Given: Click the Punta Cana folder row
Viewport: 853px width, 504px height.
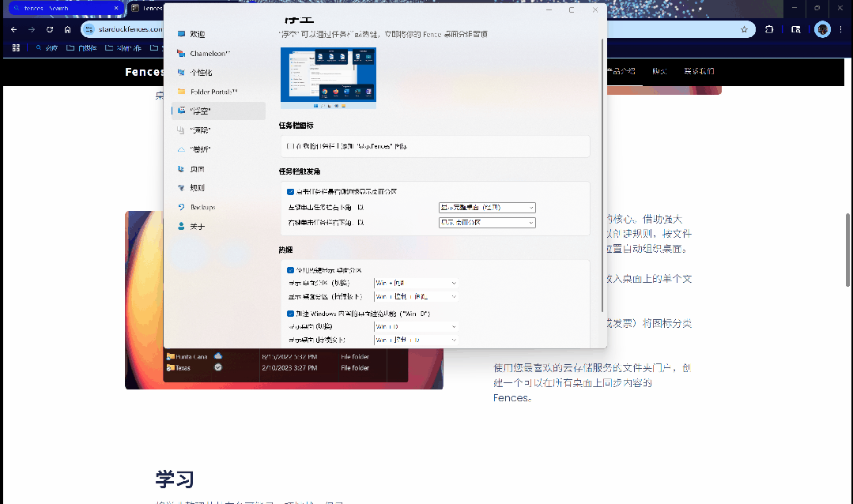Looking at the screenshot, I should coord(285,356).
